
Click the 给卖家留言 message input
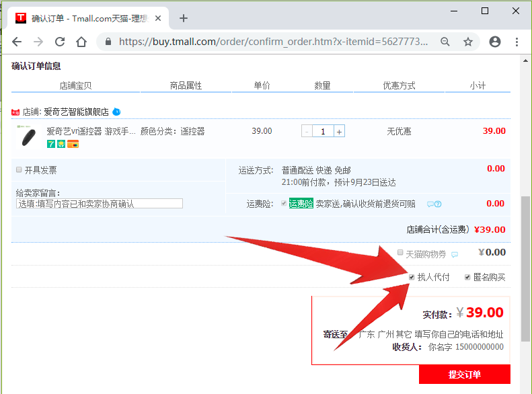click(x=100, y=204)
